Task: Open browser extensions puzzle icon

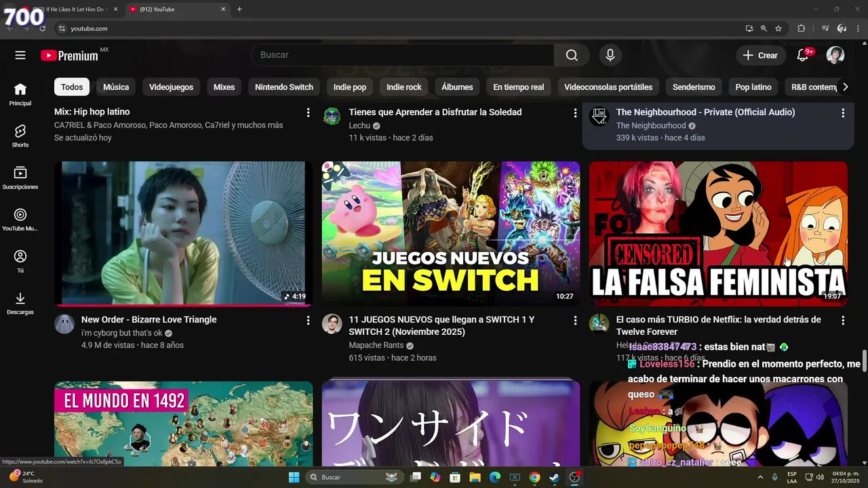Action: pos(801,28)
